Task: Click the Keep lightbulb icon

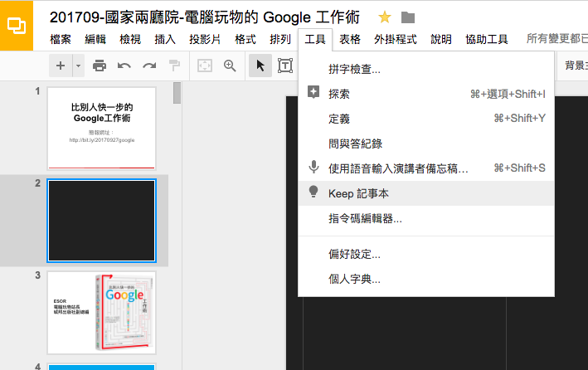Action: pyautogui.click(x=313, y=192)
